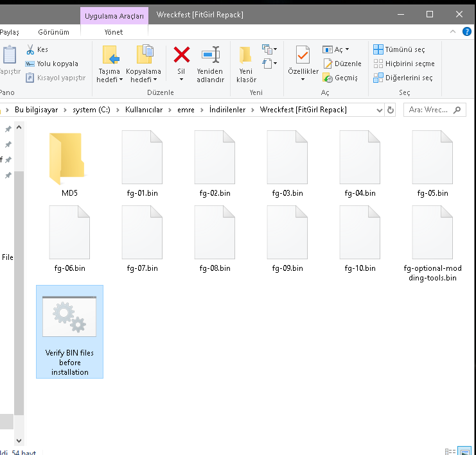This screenshot has width=476, height=455.
Task: Navigate to system (C:) in breadcrumb
Action: 91,110
